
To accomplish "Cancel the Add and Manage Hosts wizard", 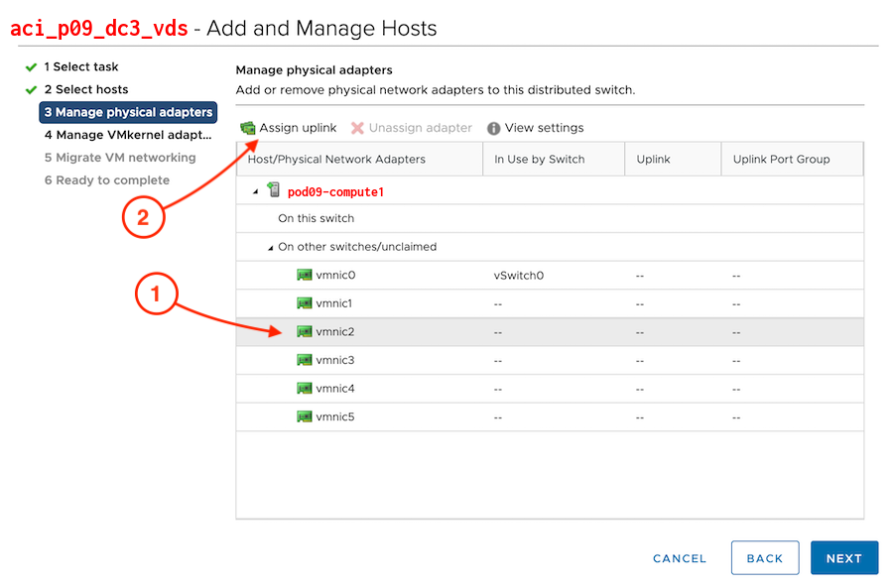I will 680,558.
